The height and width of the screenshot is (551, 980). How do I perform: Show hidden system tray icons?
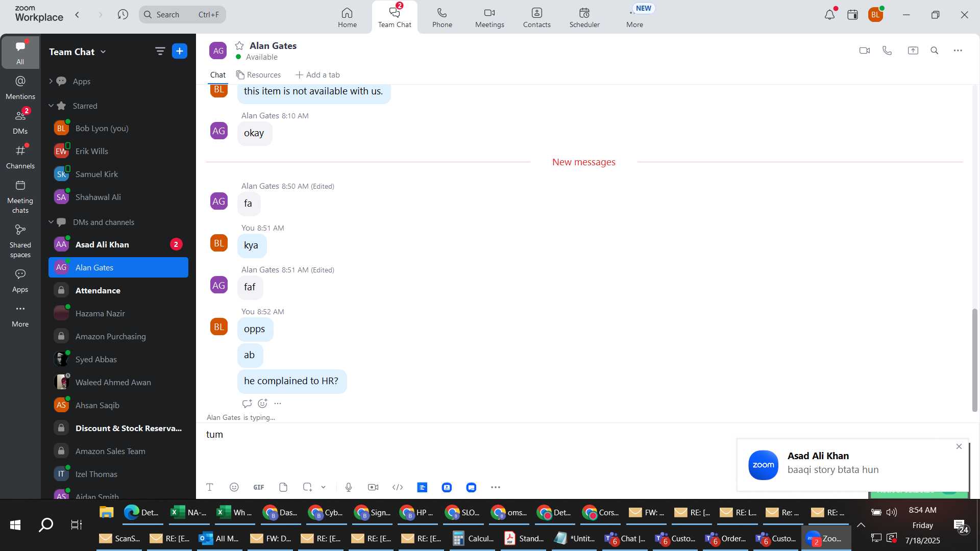pyautogui.click(x=861, y=524)
